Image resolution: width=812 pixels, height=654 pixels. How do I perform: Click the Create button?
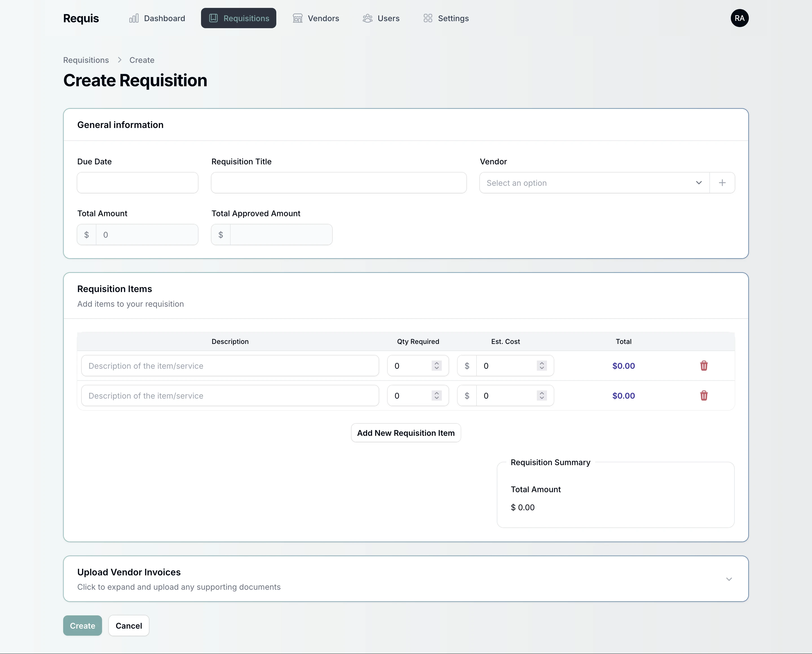pos(83,626)
